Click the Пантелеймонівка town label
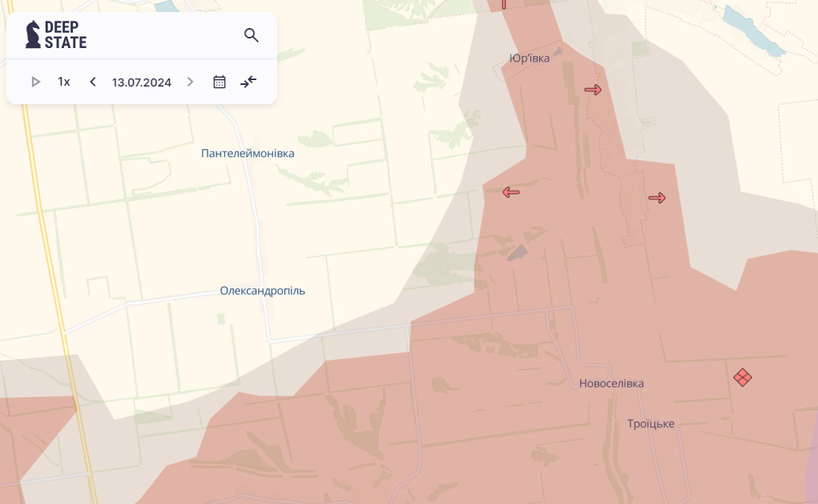 (x=248, y=153)
